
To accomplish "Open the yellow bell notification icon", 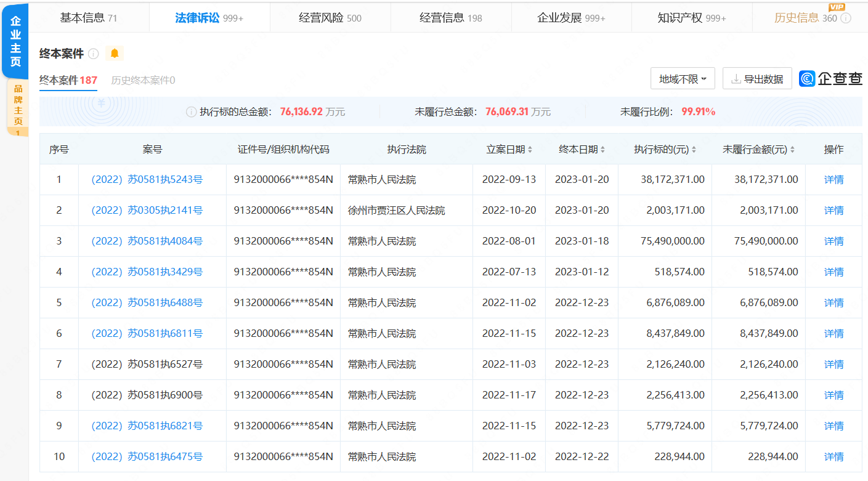I will coord(114,54).
